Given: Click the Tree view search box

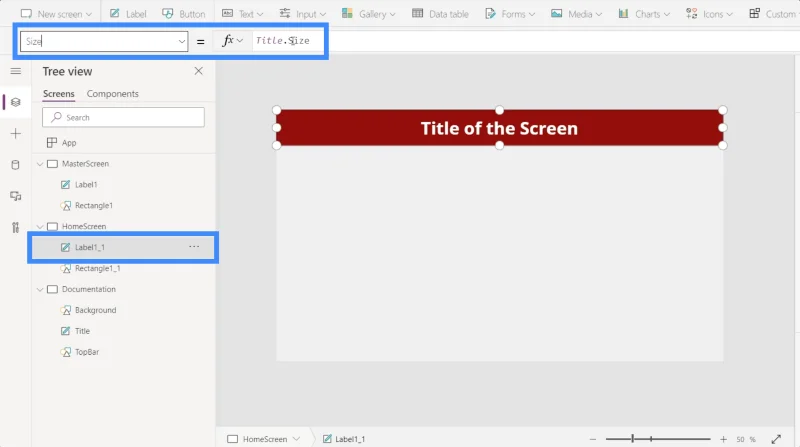Looking at the screenshot, I should coord(123,117).
